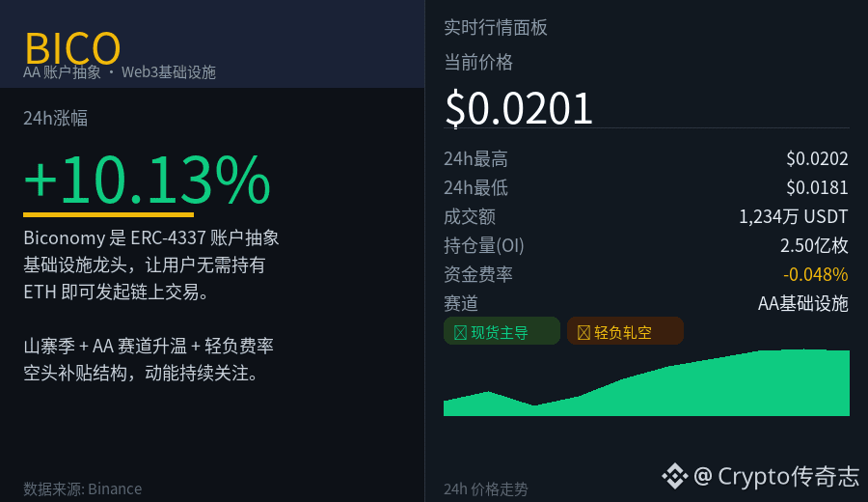Click the icon inside the '轻负轧空' tag
The width and height of the screenshot is (868, 502).
click(x=583, y=332)
